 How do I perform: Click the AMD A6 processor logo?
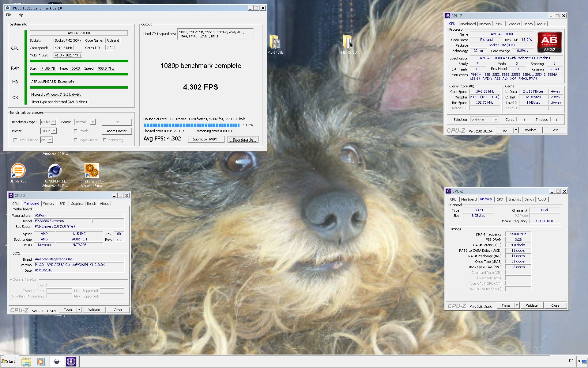[x=549, y=42]
